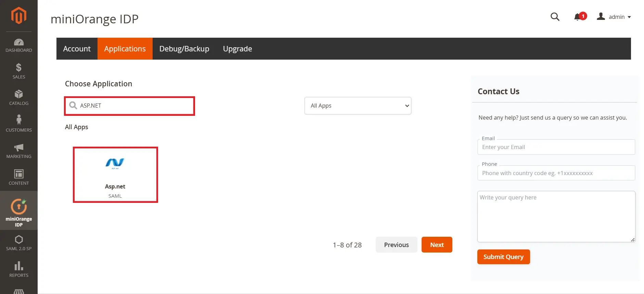Submit the contact query

[503, 257]
